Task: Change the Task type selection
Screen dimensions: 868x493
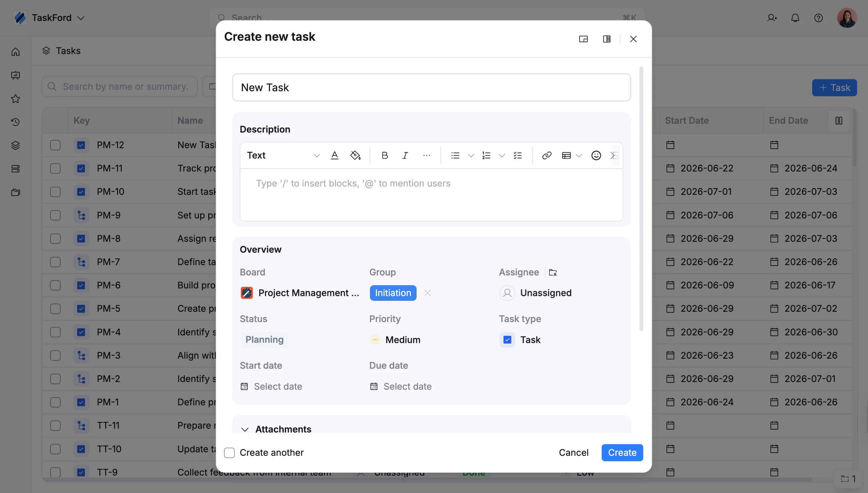Action: [520, 340]
